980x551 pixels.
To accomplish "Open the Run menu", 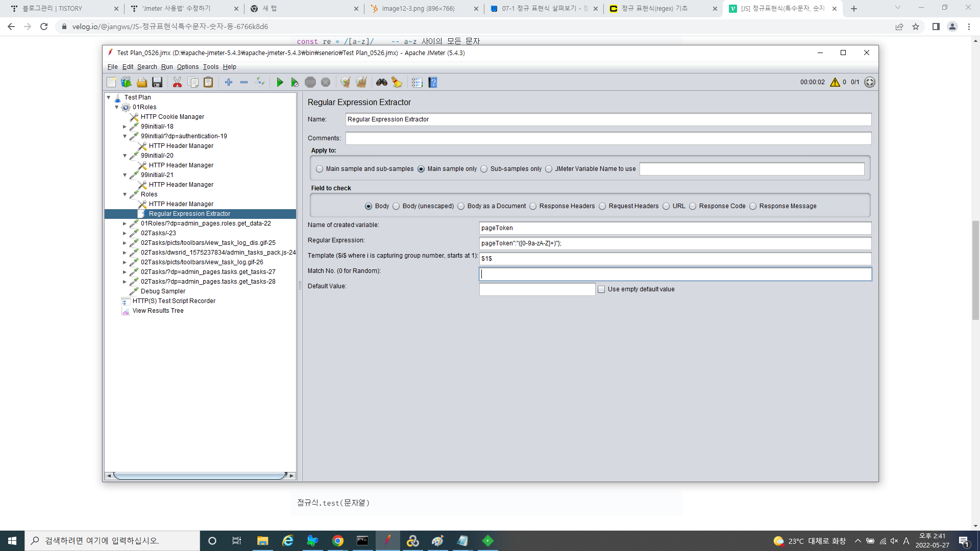I will (167, 67).
